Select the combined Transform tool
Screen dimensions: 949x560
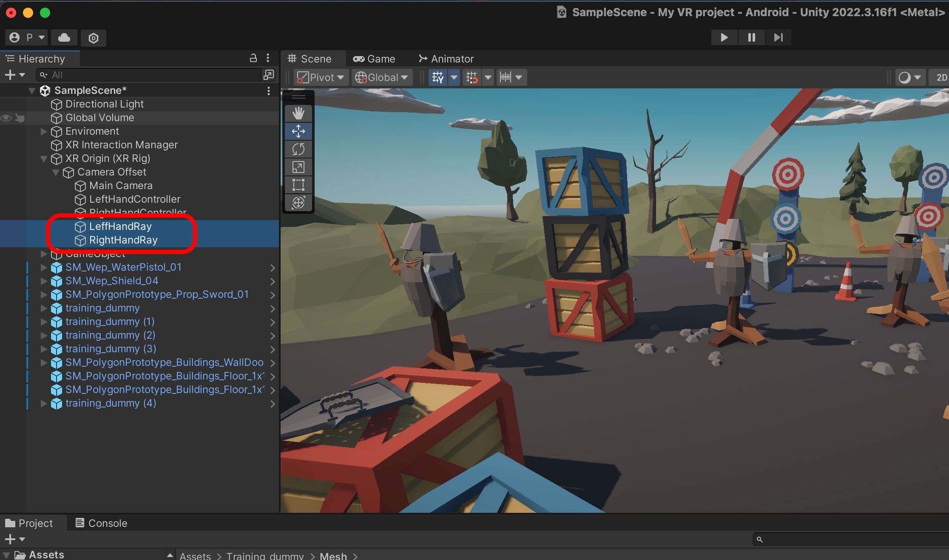click(298, 203)
